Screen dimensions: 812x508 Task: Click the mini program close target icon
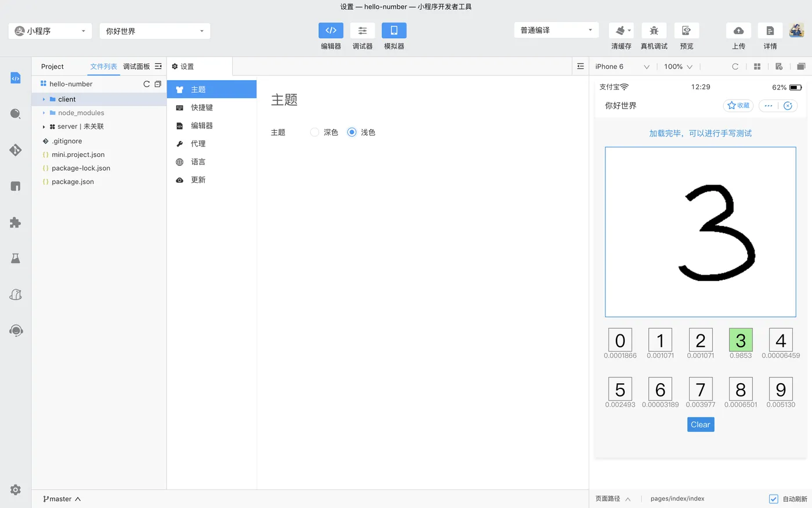(788, 106)
